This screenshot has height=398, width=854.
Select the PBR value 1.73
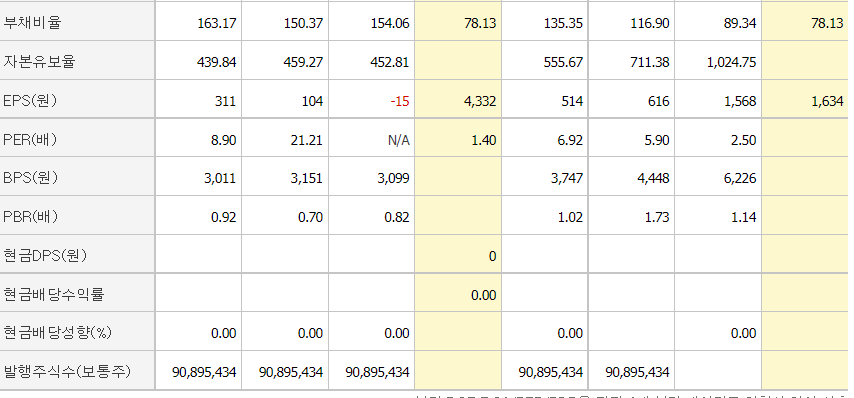(x=657, y=218)
